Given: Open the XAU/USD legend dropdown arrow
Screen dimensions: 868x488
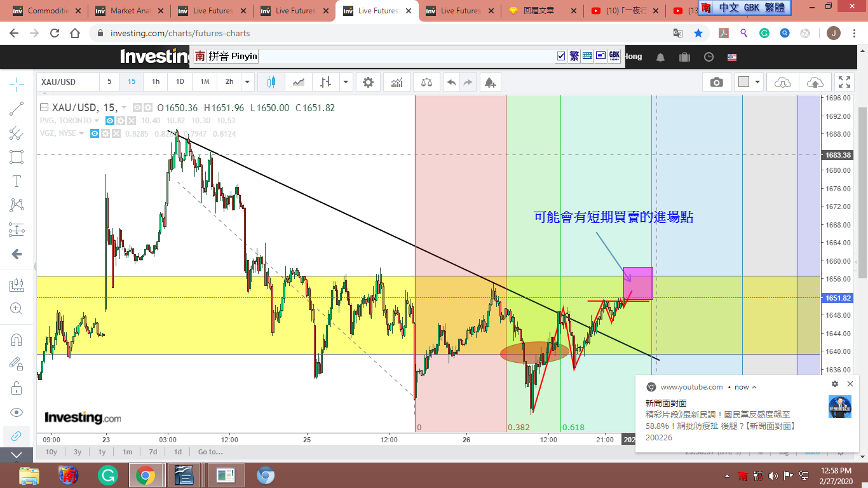Looking at the screenshot, I should (x=124, y=108).
